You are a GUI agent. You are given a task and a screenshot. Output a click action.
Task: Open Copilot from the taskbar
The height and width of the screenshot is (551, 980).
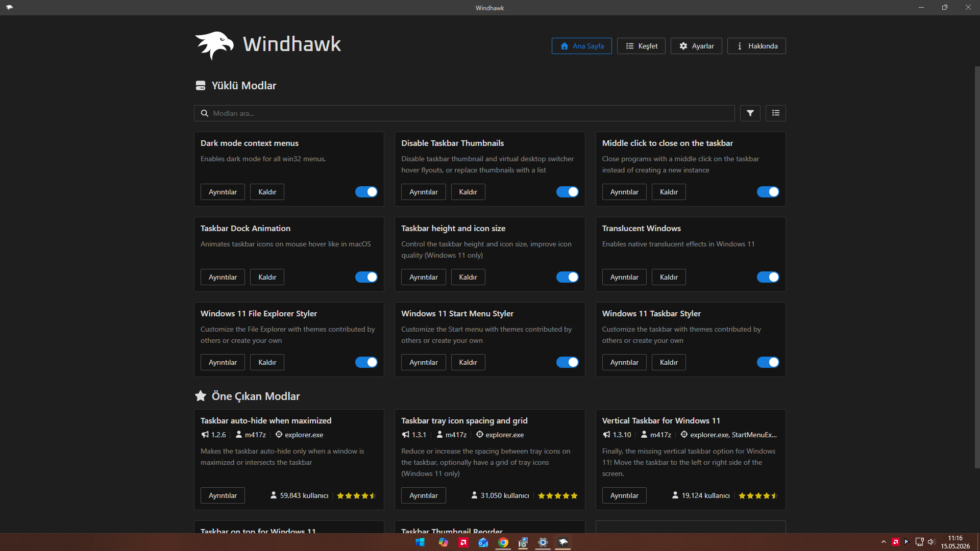[x=443, y=542]
